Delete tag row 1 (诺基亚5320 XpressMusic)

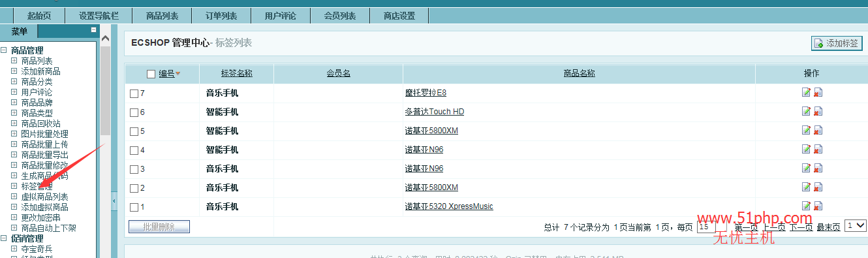818,206
